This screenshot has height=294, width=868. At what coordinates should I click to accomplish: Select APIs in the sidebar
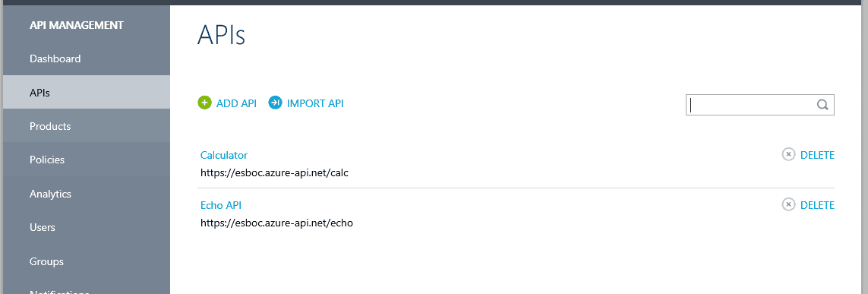87,93
